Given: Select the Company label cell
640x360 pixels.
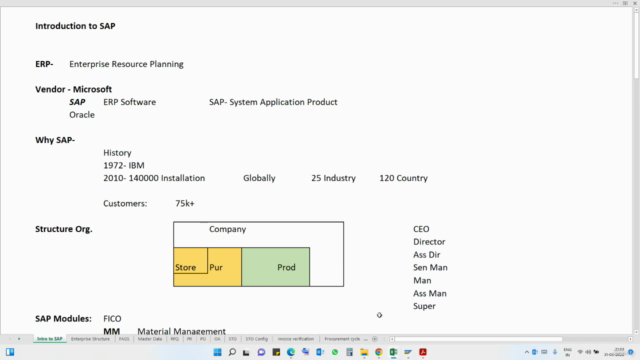Looking at the screenshot, I should (x=227, y=229).
